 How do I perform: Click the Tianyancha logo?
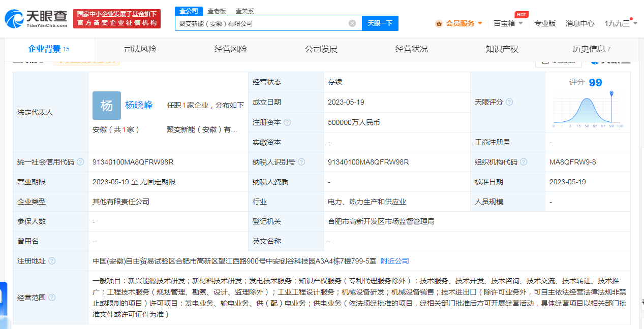[x=36, y=19]
